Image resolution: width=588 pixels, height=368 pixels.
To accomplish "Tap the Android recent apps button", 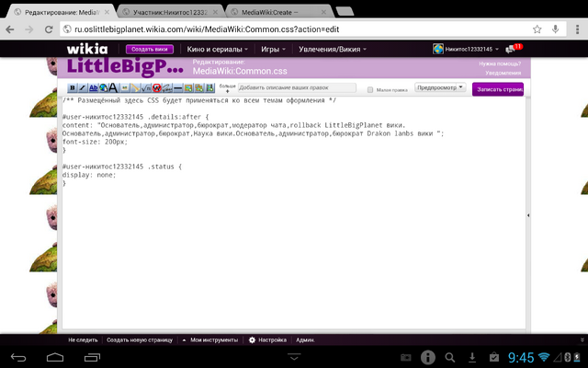I will tap(92, 357).
